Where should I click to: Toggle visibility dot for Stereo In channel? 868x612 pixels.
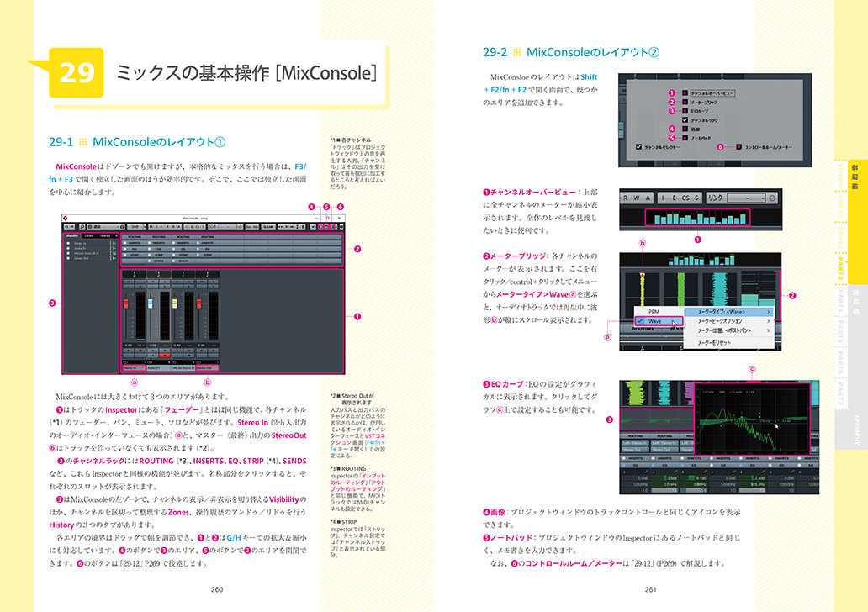point(68,244)
